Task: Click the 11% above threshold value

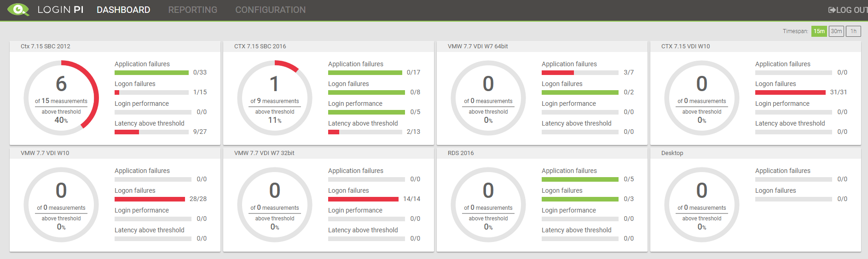Action: click(x=275, y=120)
